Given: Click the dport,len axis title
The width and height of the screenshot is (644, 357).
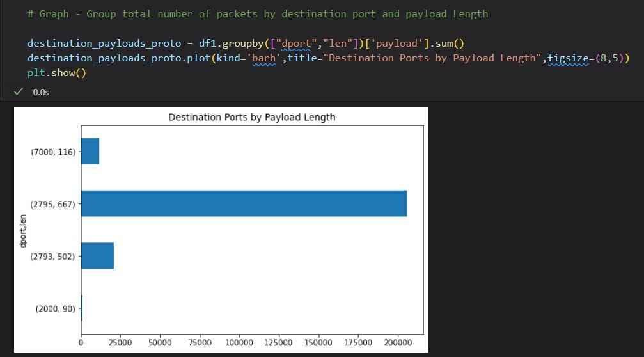Looking at the screenshot, I should (23, 231).
